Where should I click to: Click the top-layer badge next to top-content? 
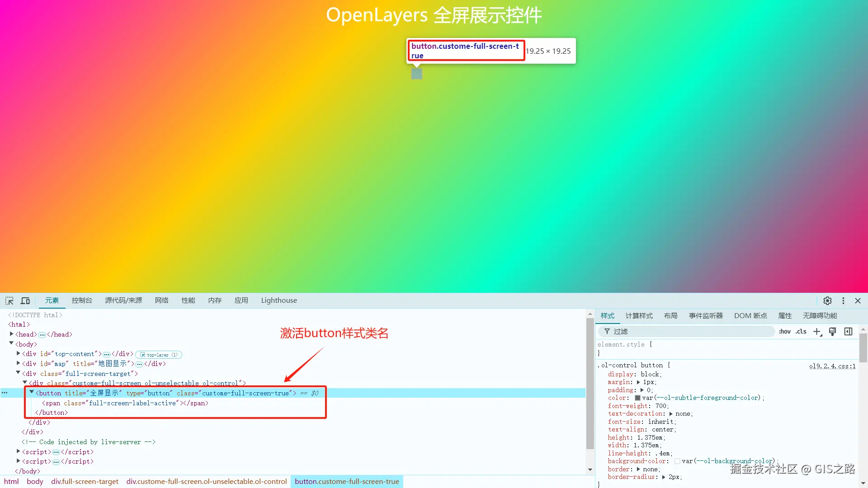click(158, 355)
